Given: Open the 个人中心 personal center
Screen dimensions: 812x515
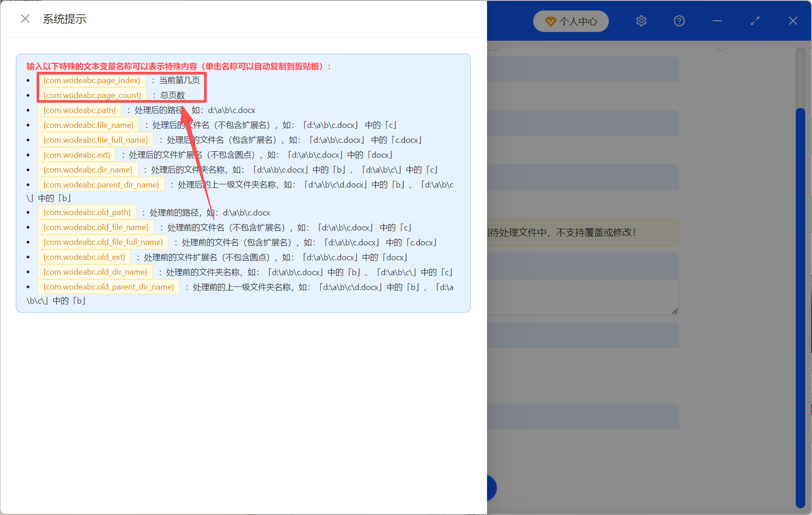Looking at the screenshot, I should 570,21.
